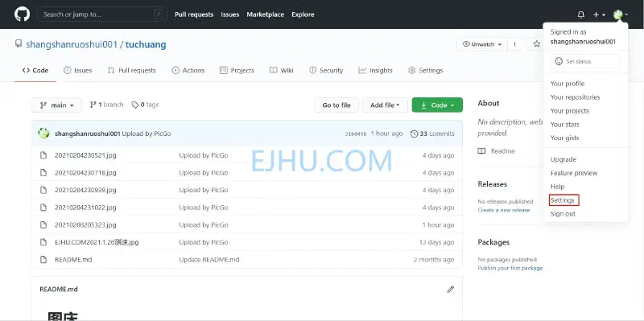This screenshot has height=321, width=644.
Task: Click the clock history icon near 33 commits
Action: click(x=414, y=134)
